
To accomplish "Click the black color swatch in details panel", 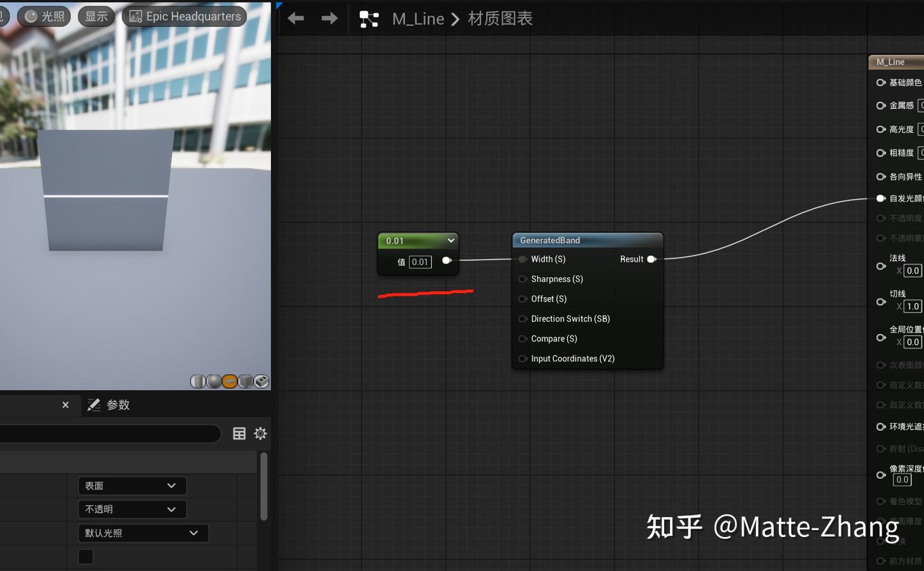I will click(85, 556).
